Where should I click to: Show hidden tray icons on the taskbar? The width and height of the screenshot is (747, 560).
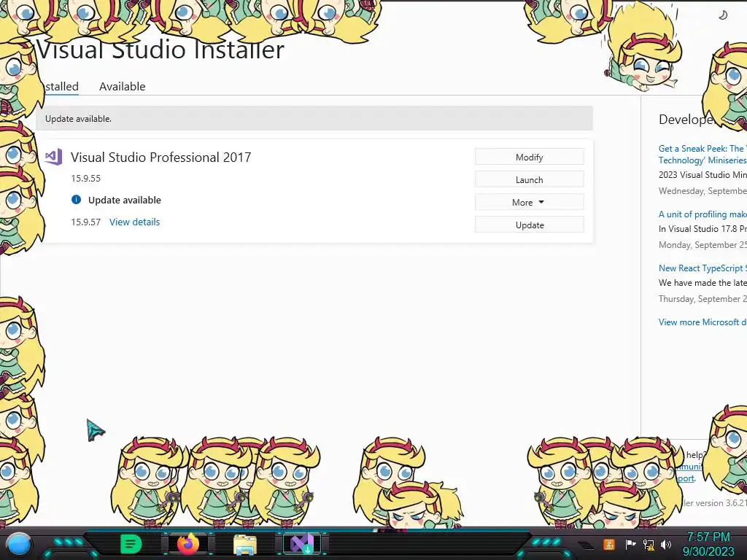(586, 545)
